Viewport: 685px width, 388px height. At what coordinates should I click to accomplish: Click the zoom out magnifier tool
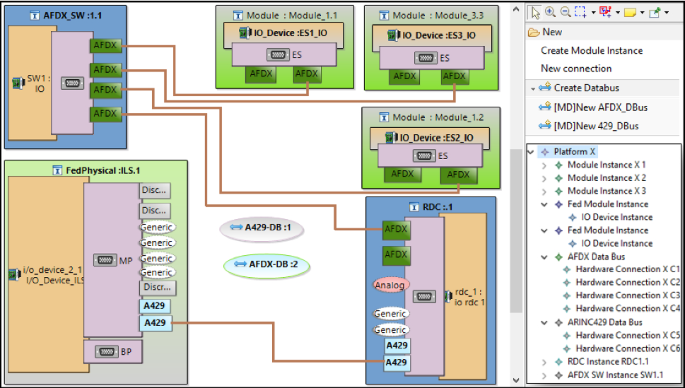tap(565, 12)
